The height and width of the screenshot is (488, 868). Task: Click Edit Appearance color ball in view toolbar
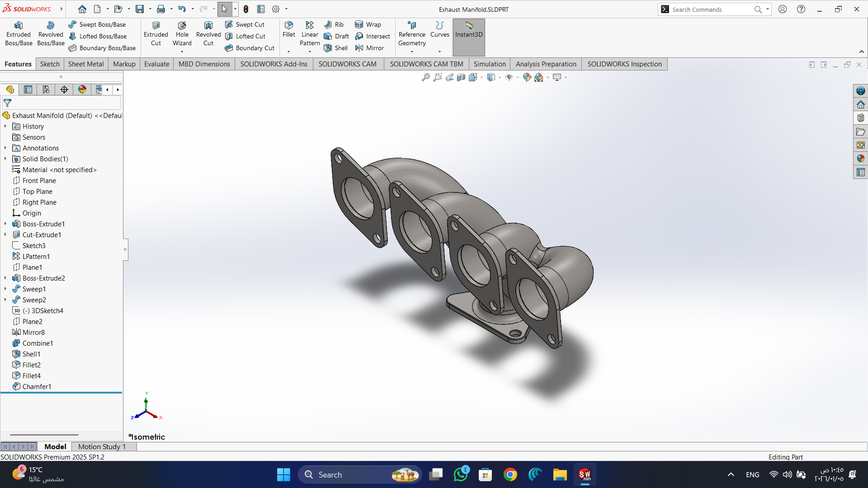[527, 77]
